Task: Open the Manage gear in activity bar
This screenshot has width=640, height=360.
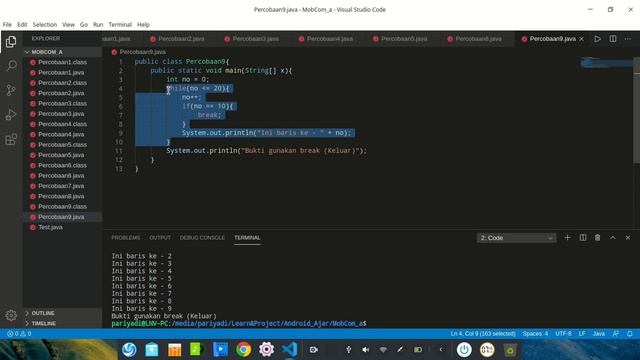Action: (x=11, y=315)
